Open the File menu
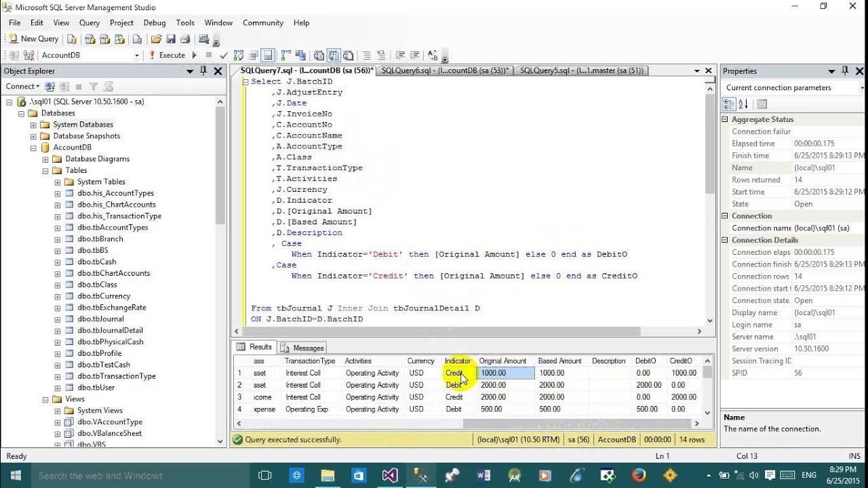 (14, 22)
